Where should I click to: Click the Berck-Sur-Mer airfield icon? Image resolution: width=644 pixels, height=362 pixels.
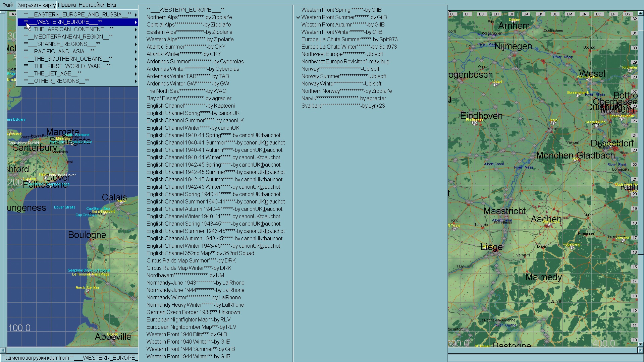[88, 291]
